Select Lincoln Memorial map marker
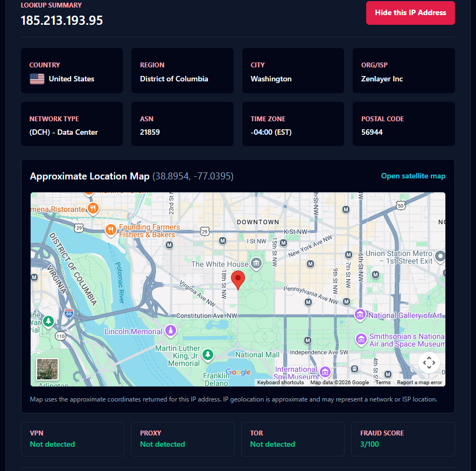This screenshot has width=476, height=471. [171, 331]
